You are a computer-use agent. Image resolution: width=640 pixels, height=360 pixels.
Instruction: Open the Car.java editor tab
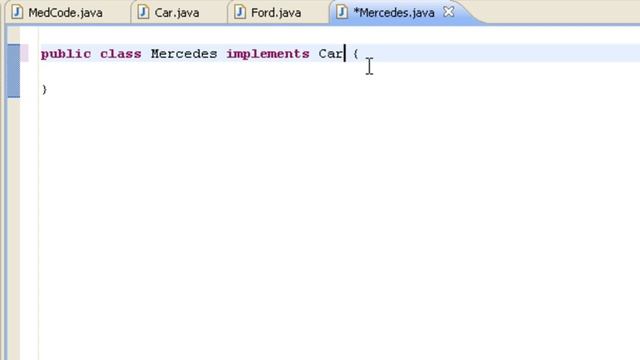pos(177,13)
